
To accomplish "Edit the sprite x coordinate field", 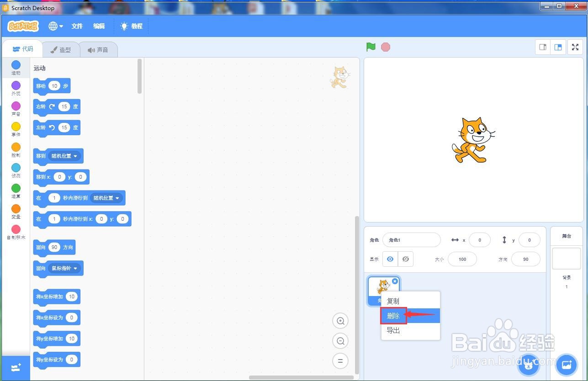I will tap(480, 240).
